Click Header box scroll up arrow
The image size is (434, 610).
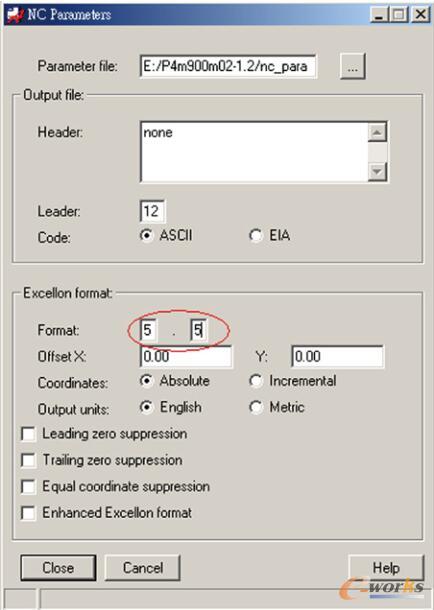[377, 132]
